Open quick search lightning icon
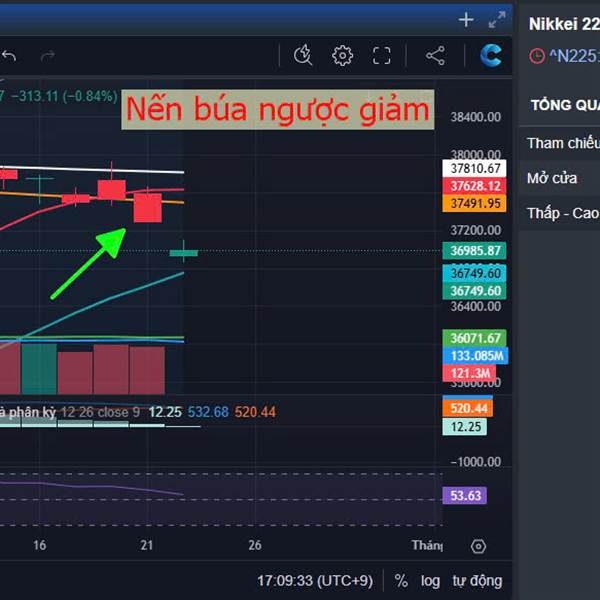The height and width of the screenshot is (600, 600). pyautogui.click(x=303, y=55)
